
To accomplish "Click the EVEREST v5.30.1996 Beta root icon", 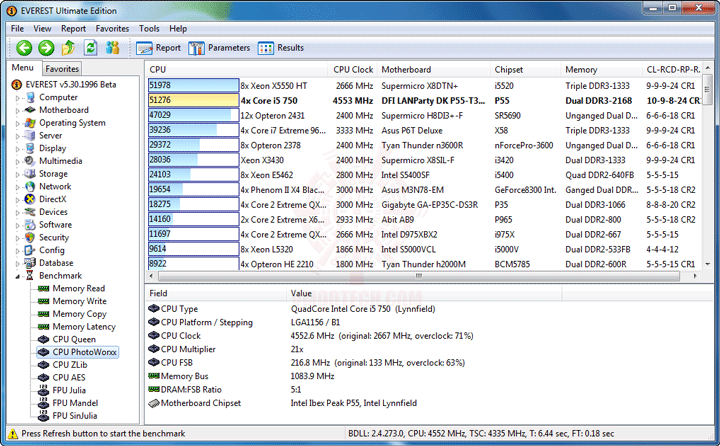I will (x=17, y=85).
